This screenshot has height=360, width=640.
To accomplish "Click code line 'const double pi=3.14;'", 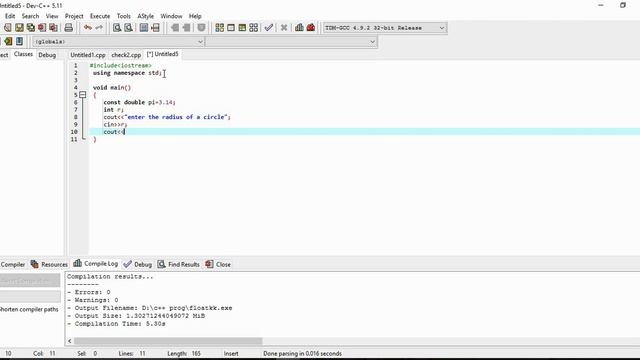I will [x=139, y=102].
